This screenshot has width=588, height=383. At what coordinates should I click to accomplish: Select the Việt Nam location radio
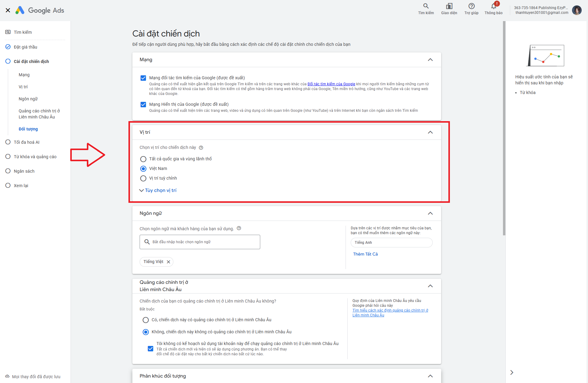143,169
